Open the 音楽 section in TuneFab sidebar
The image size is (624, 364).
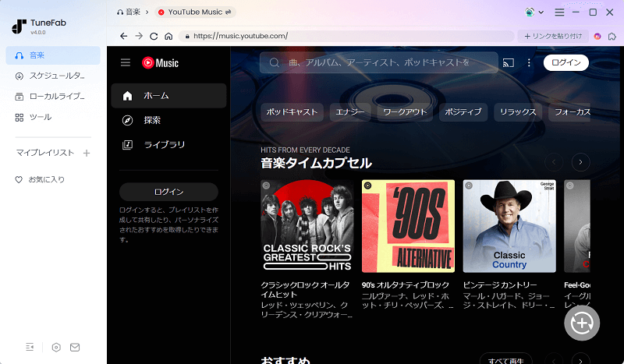click(53, 55)
